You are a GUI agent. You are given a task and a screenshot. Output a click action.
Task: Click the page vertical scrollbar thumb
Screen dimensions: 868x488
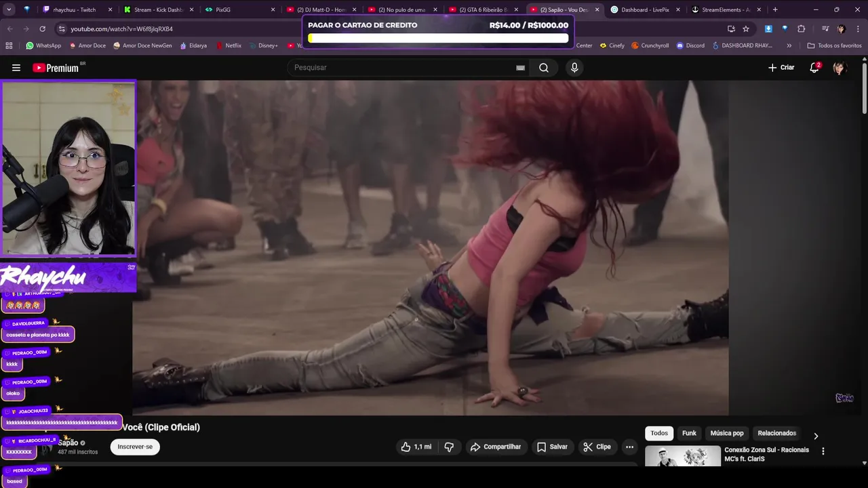864,88
